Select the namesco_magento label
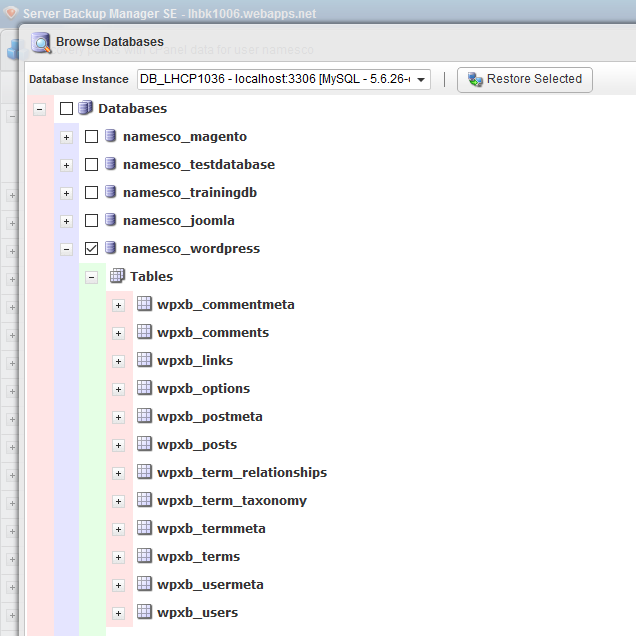This screenshot has height=636, width=636. point(185,137)
